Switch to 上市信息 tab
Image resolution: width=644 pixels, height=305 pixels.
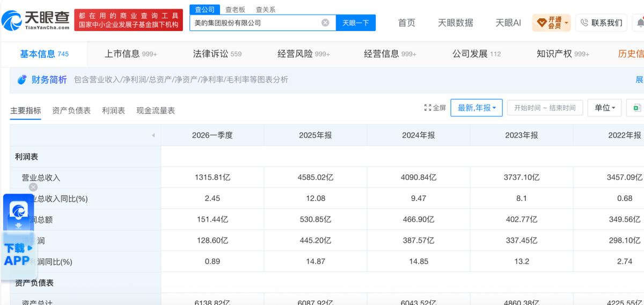click(130, 54)
